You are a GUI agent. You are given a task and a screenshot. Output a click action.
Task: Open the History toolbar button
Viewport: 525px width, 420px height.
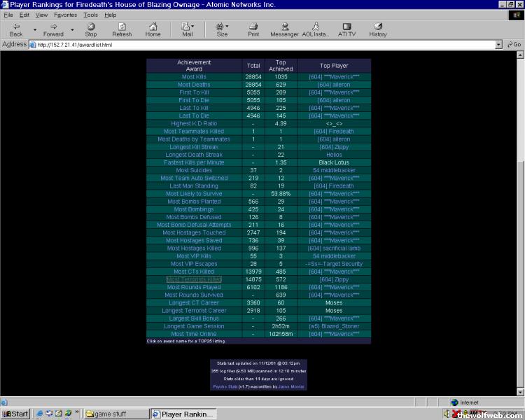[x=377, y=29]
